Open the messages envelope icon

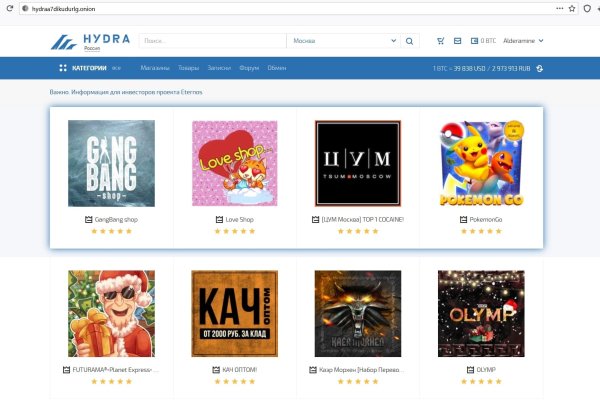pyautogui.click(x=458, y=41)
